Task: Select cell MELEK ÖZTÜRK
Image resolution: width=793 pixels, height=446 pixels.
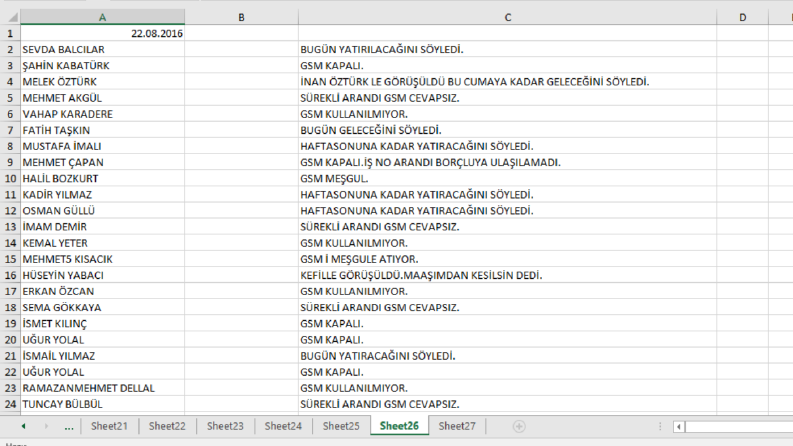Action: pyautogui.click(x=103, y=82)
